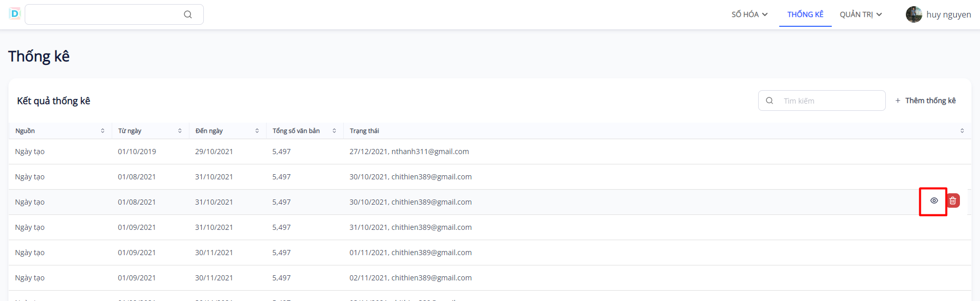Click Thêm thống kê button
This screenshot has width=980, height=301.
pyautogui.click(x=925, y=101)
